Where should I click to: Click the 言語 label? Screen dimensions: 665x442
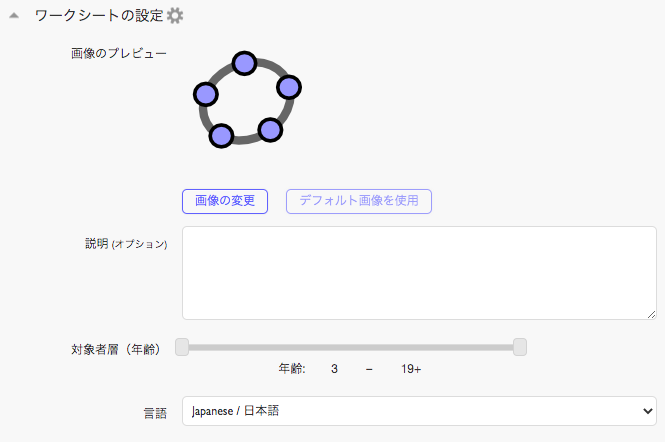click(155, 413)
